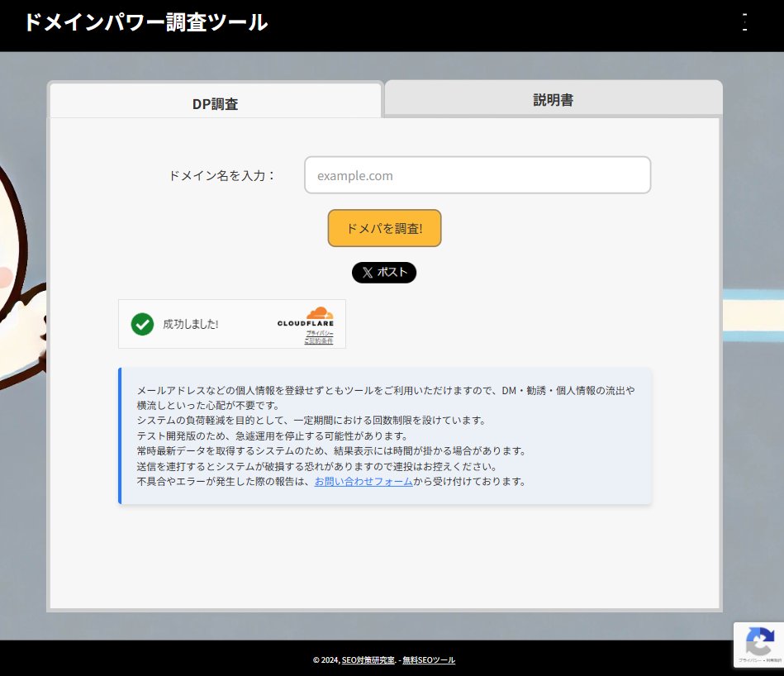Open the Cloudflare プライバシー link
Viewport: 784px width, 676px height.
(320, 333)
